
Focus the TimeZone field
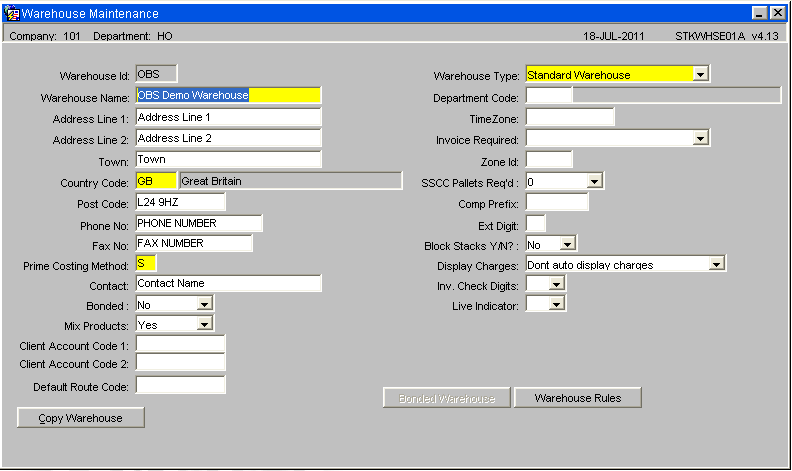(570, 117)
